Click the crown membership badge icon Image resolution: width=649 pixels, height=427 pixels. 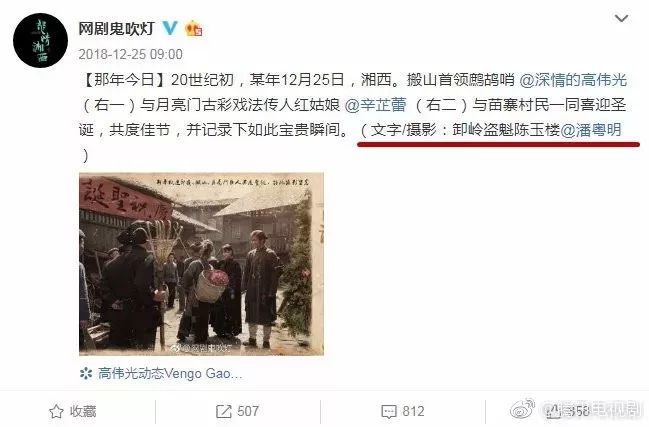[x=194, y=29]
